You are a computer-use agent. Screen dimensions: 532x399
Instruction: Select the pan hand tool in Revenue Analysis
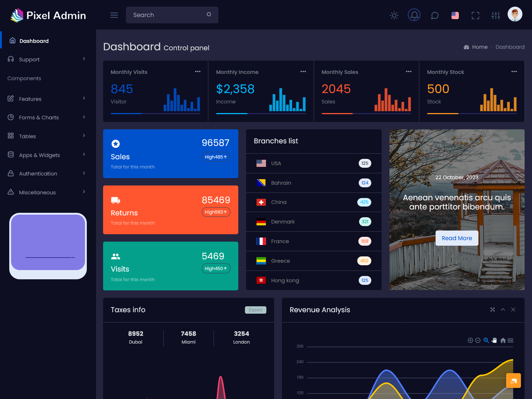click(x=494, y=340)
